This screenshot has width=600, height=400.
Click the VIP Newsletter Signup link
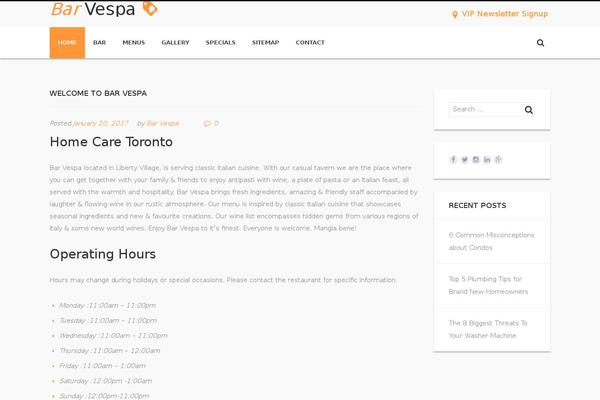click(x=505, y=14)
